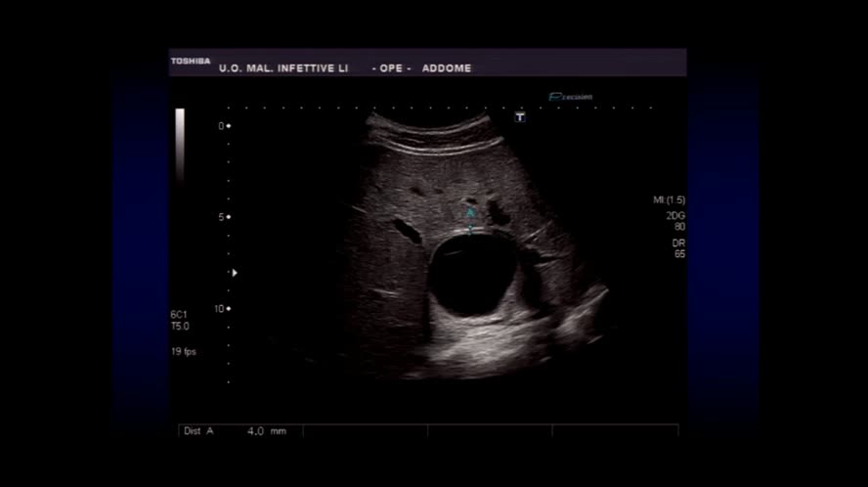Select the U.O. MAL. INFETTIVE header text
The width and height of the screenshot is (868, 487).
[x=282, y=68]
